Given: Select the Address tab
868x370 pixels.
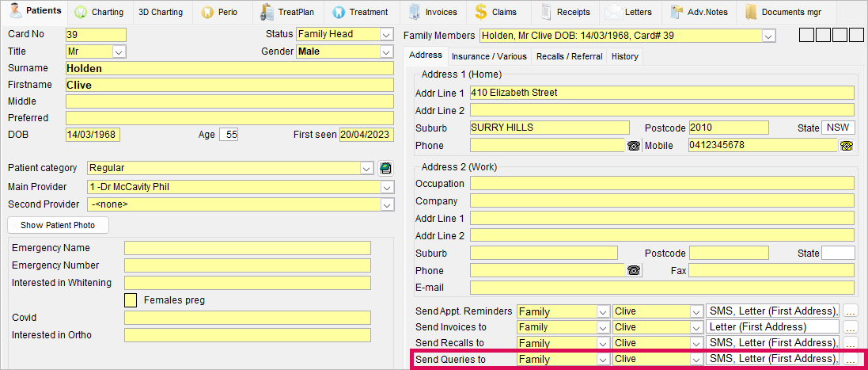Looking at the screenshot, I should pyautogui.click(x=426, y=55).
